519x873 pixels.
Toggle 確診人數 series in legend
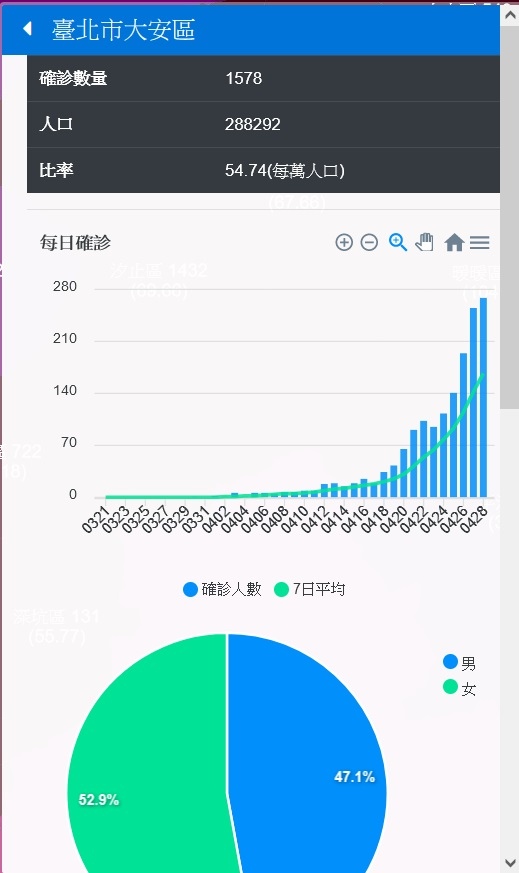pos(222,589)
